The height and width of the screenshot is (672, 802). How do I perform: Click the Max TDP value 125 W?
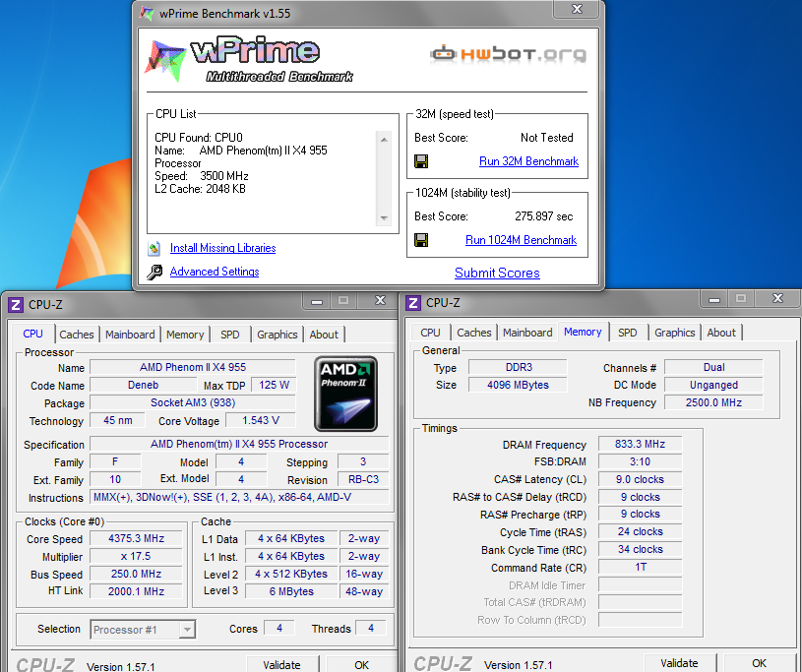(x=275, y=385)
